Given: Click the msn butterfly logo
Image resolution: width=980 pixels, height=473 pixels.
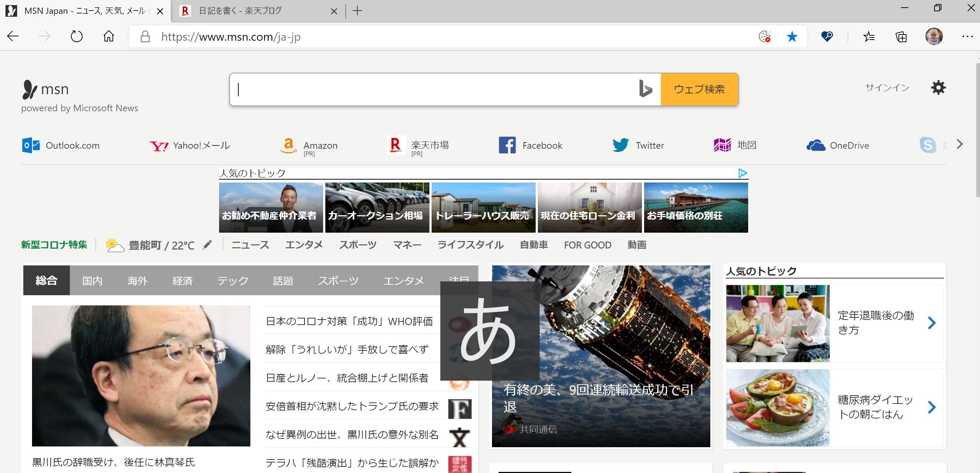Looking at the screenshot, I should 30,89.
